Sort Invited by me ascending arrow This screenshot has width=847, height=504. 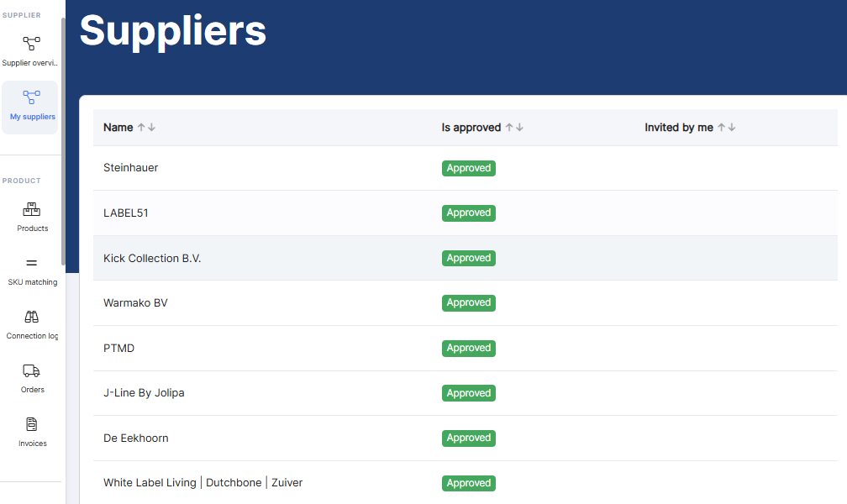722,128
